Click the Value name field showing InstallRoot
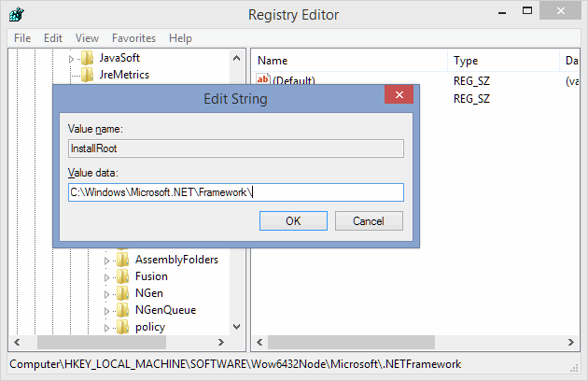The height and width of the screenshot is (381, 588). point(236,148)
